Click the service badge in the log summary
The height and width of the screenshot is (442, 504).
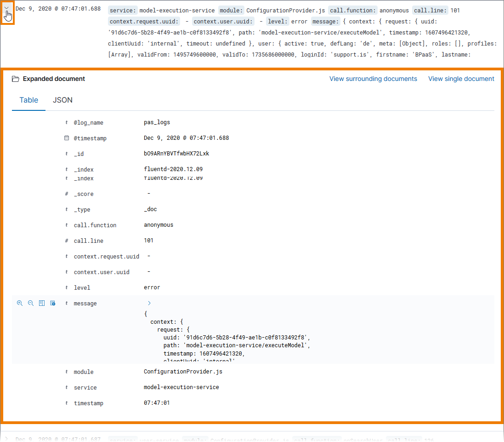(122, 10)
